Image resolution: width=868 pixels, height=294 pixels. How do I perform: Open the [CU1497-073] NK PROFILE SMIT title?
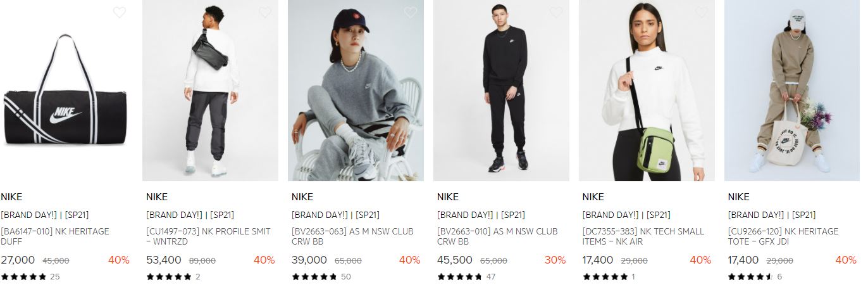tap(208, 236)
